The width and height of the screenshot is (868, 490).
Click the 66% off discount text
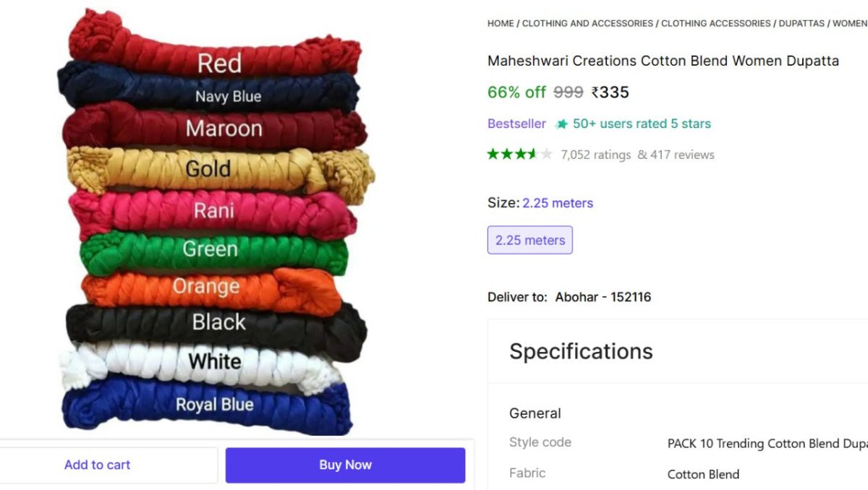pos(516,93)
